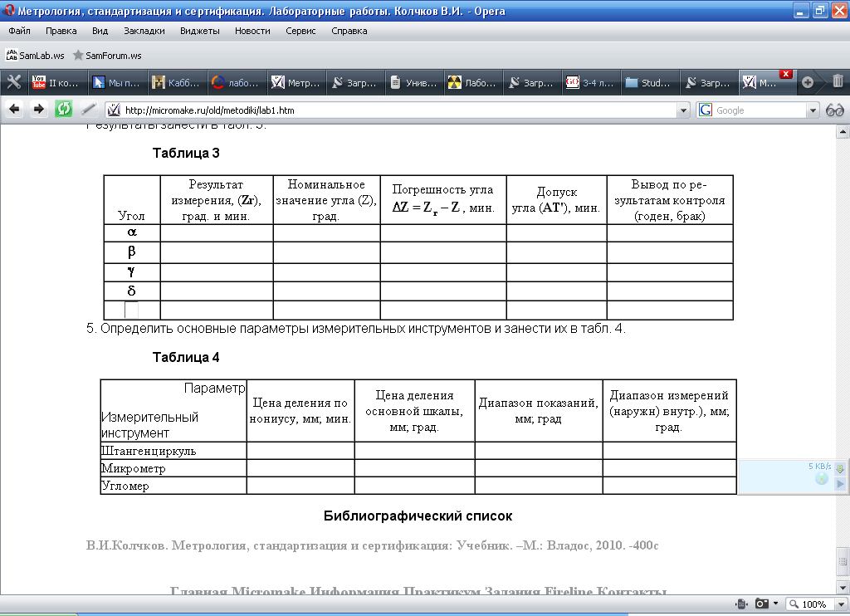Click the wand (pencil) icon in toolbar
Image resolution: width=850 pixels, height=616 pixels.
click(x=88, y=110)
